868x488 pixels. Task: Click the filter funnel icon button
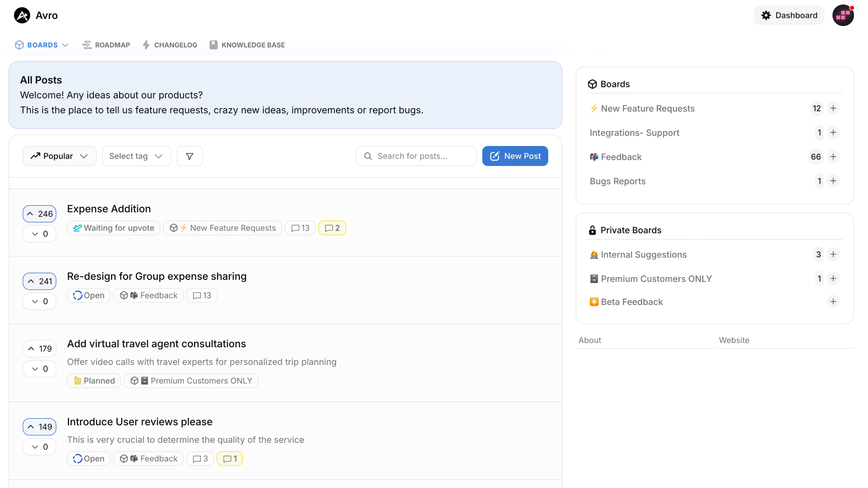(189, 156)
